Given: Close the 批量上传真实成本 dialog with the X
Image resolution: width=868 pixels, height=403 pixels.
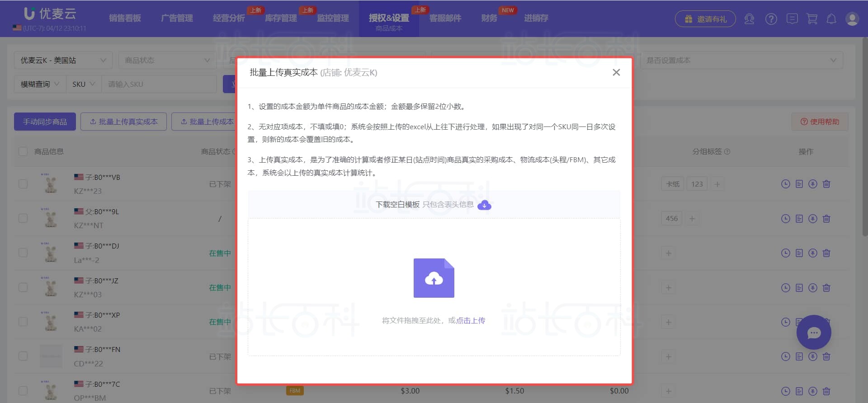Looking at the screenshot, I should pos(616,72).
